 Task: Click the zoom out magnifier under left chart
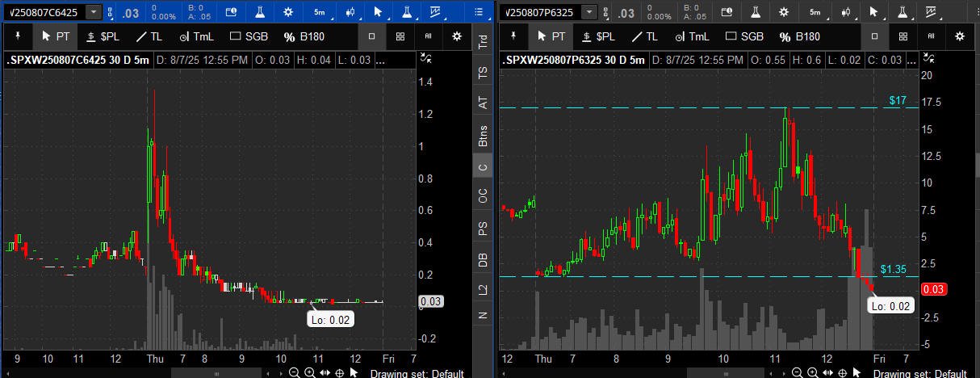pos(295,372)
